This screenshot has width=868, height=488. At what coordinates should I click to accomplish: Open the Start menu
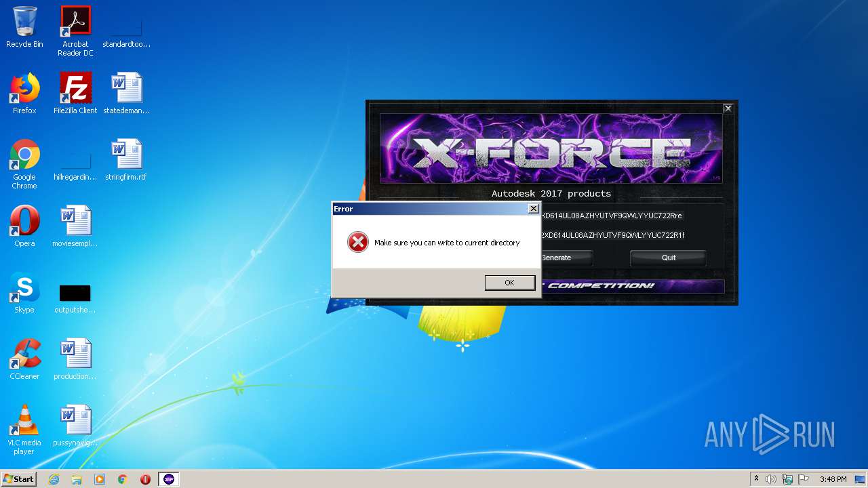pyautogui.click(x=19, y=479)
